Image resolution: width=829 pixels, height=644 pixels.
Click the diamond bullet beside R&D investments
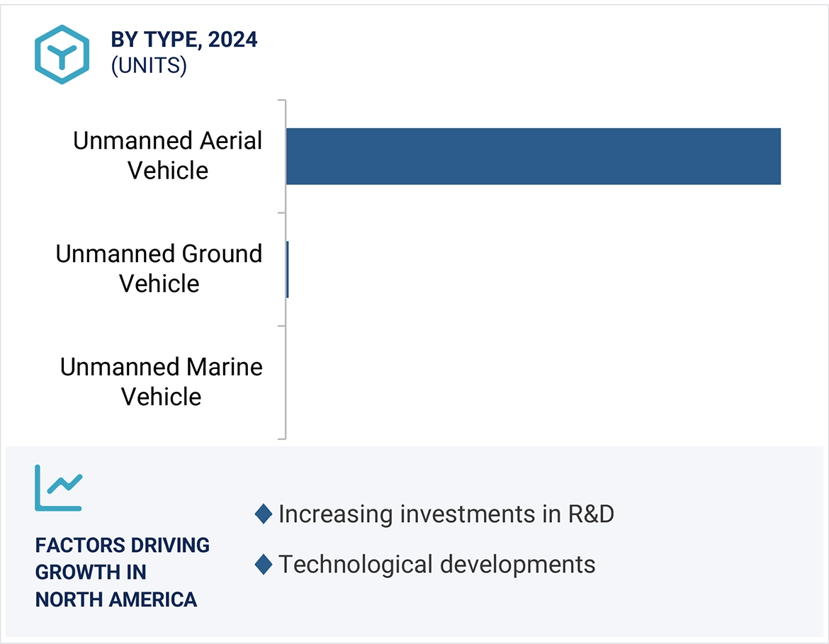pyautogui.click(x=265, y=514)
